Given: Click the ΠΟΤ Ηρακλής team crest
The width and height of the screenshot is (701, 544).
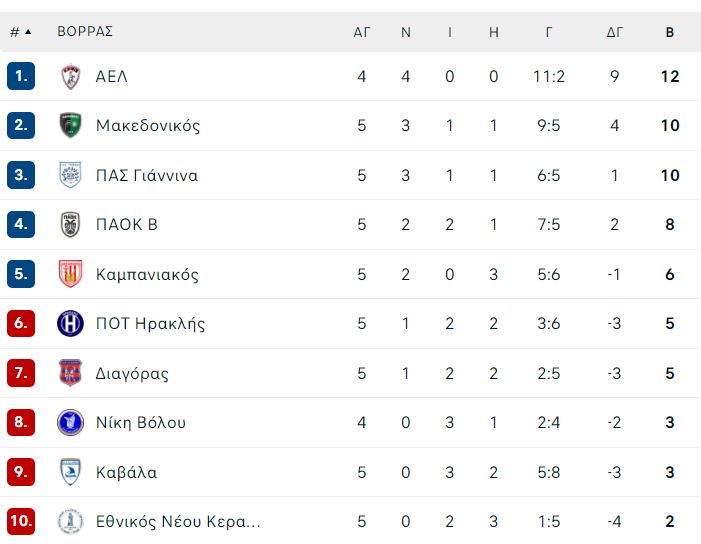Looking at the screenshot, I should pyautogui.click(x=71, y=323).
